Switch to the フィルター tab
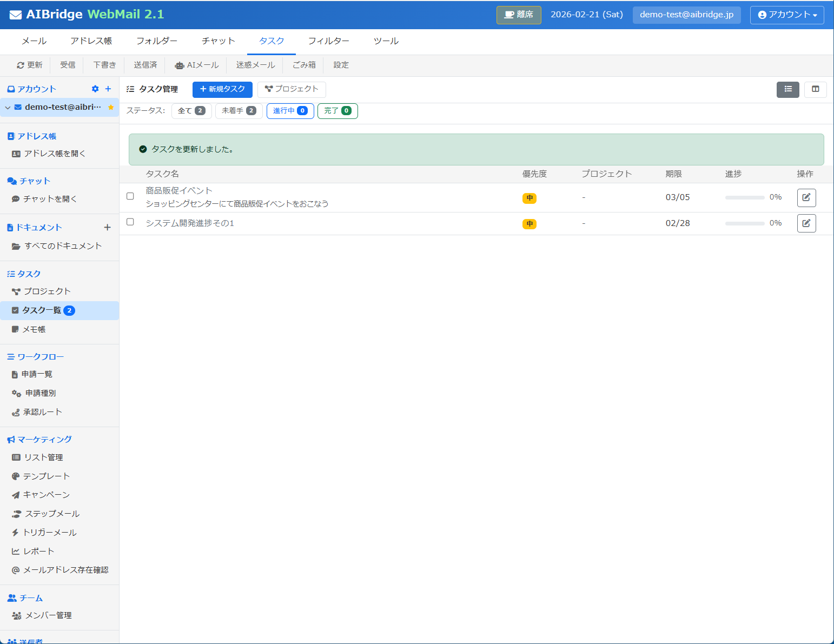Screen dimensions: 834x644 [x=329, y=41]
